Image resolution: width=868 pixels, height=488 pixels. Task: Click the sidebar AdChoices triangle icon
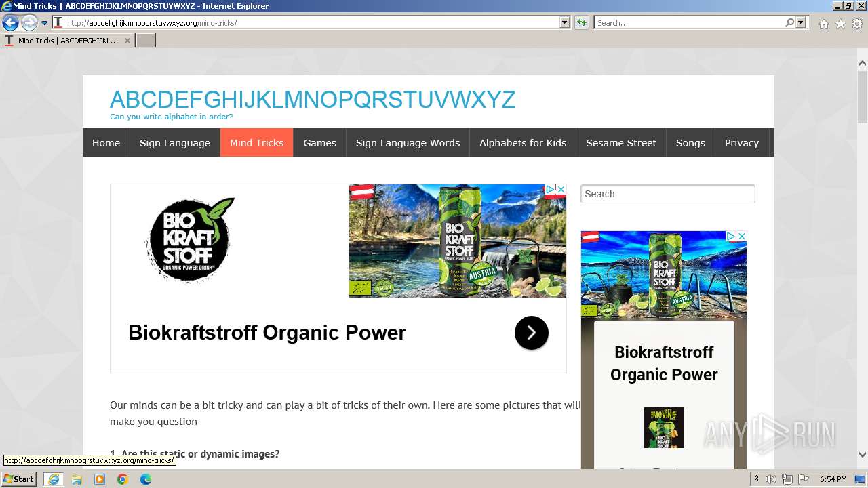(731, 236)
